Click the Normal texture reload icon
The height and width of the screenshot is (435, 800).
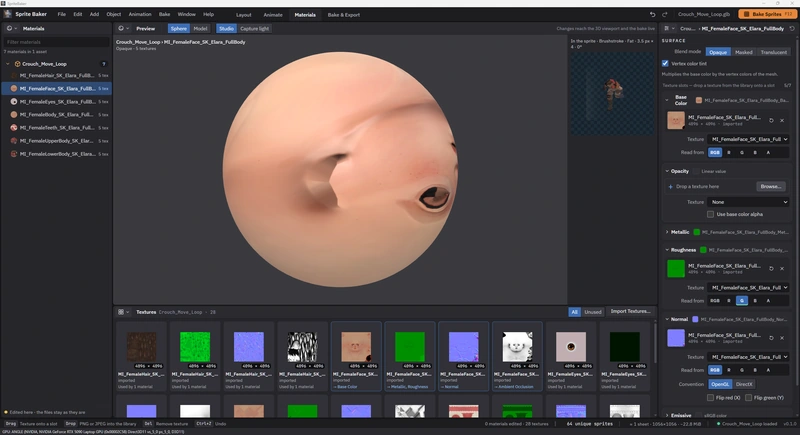coord(771,338)
